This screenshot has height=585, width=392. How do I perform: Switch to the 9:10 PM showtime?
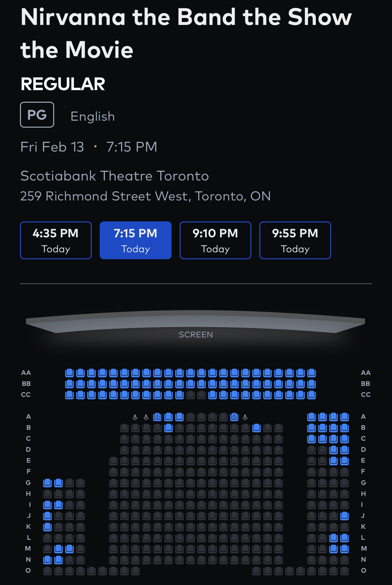(x=215, y=240)
